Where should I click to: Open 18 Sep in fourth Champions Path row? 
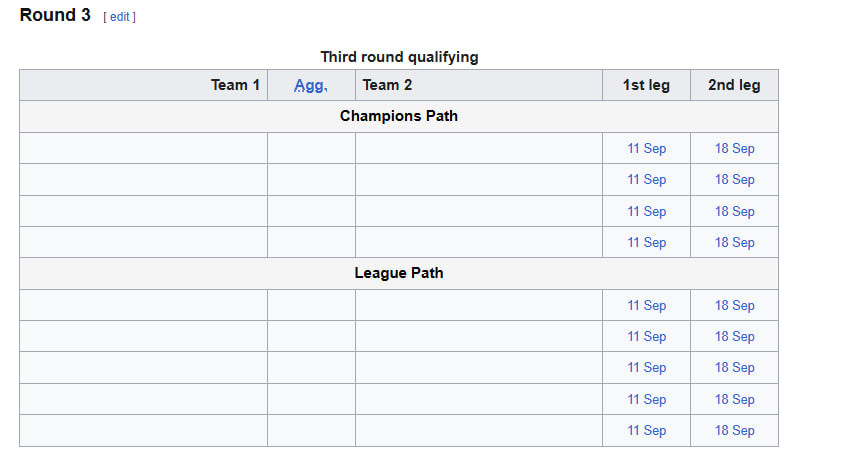click(734, 243)
